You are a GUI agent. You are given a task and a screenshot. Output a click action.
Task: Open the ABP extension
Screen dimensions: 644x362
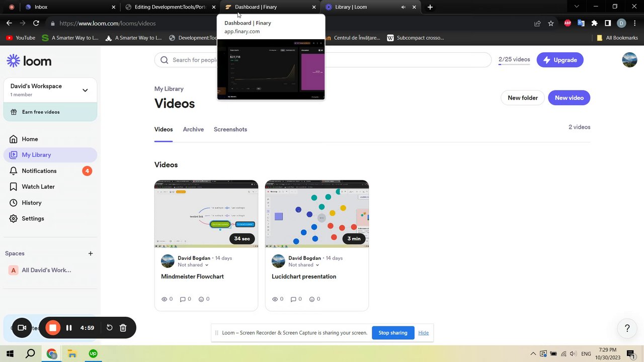coord(568,23)
